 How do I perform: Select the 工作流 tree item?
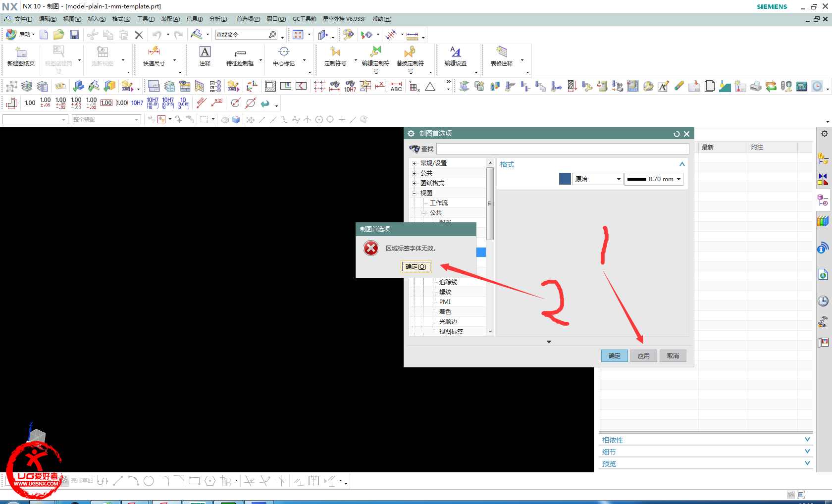coord(439,203)
